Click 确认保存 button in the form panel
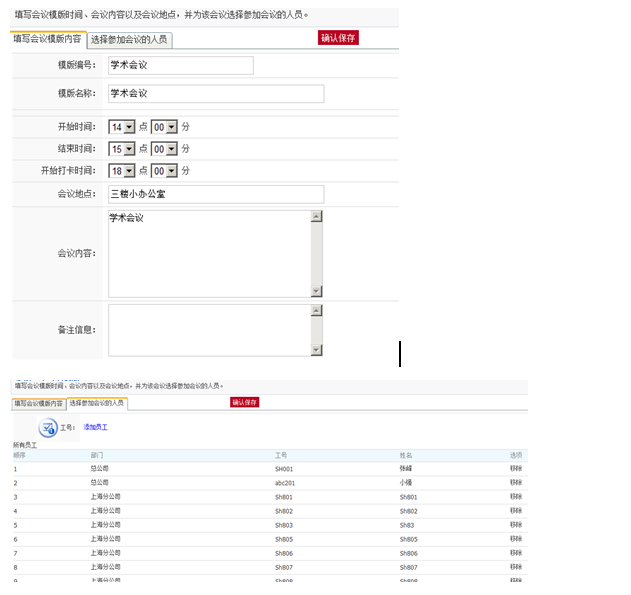Image resolution: width=631 pixels, height=595 pixels. (338, 38)
